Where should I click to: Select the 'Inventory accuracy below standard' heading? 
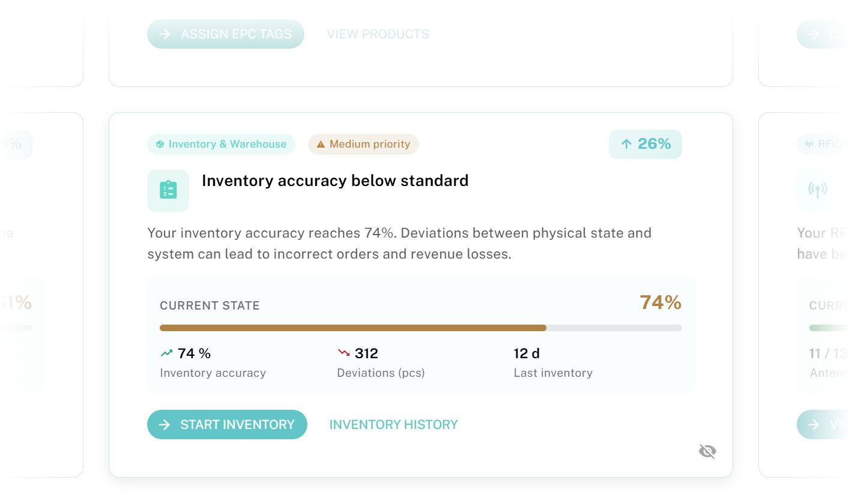pos(335,181)
